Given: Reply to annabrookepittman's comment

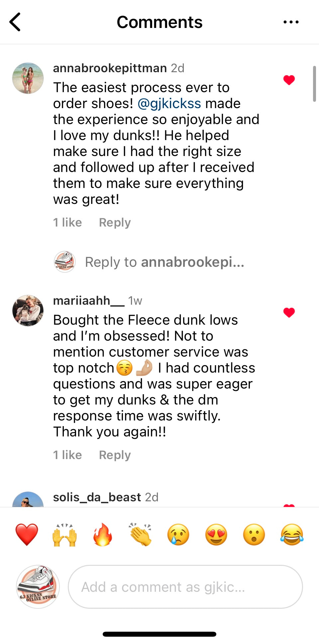Looking at the screenshot, I should pyautogui.click(x=115, y=223).
